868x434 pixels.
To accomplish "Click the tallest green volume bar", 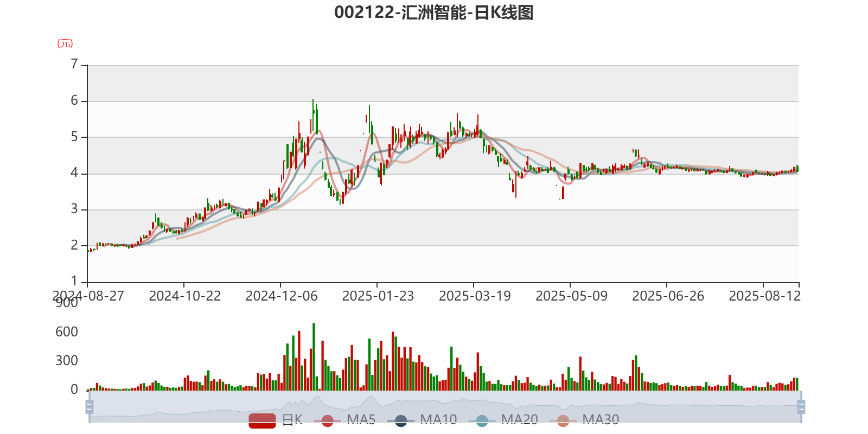I will [x=314, y=357].
